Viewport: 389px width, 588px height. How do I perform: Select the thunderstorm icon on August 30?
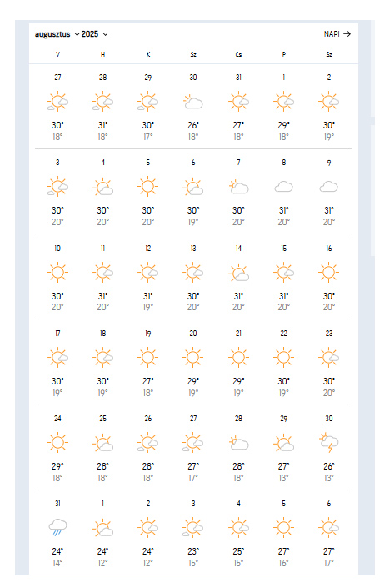(329, 443)
